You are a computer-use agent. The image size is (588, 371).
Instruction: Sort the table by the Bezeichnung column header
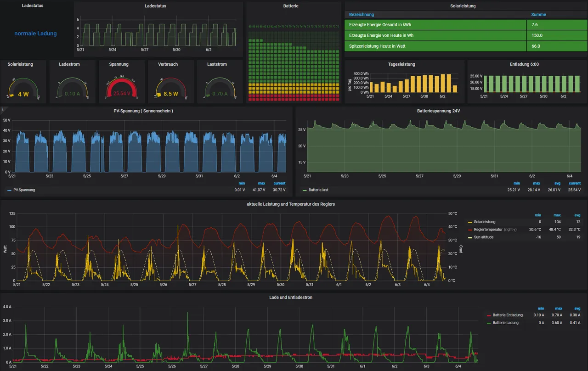tap(362, 15)
